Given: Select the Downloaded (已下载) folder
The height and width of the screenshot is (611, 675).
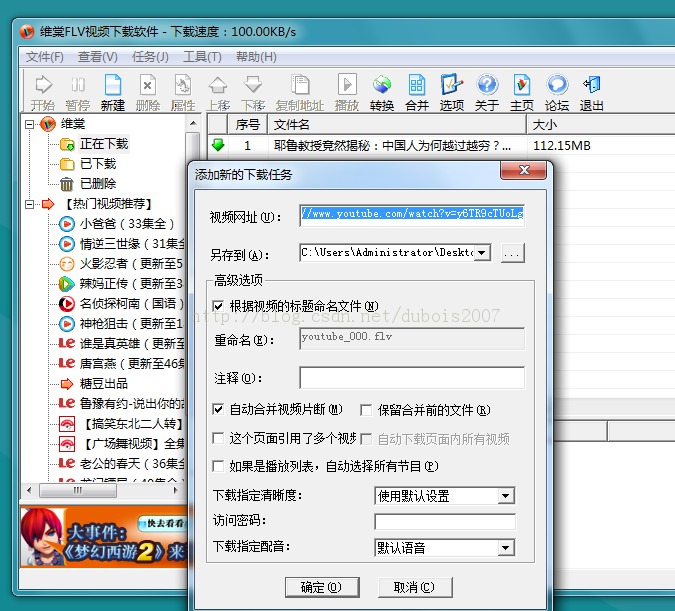Looking at the screenshot, I should pyautogui.click(x=97, y=164).
